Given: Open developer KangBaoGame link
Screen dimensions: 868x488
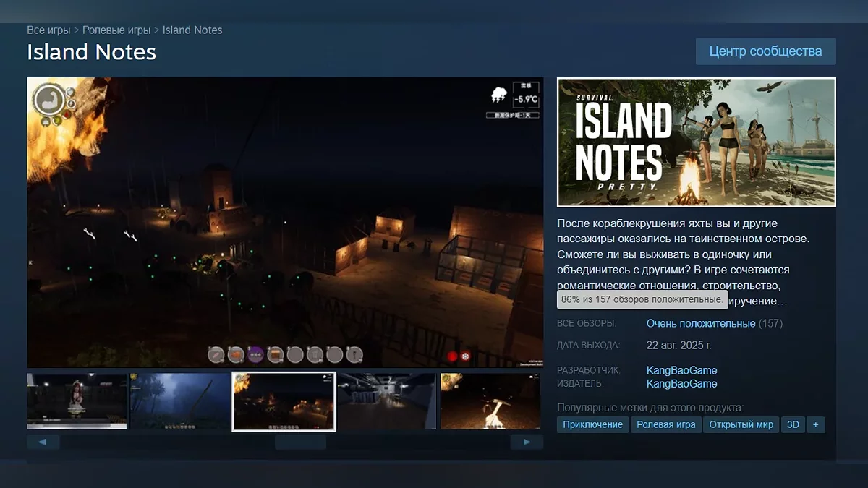Looking at the screenshot, I should pos(681,370).
